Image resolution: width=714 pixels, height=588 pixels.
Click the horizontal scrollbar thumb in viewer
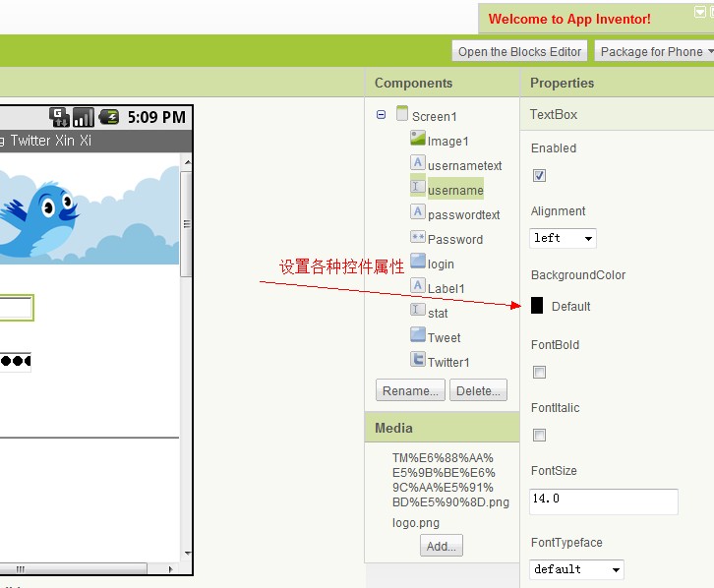tap(73, 569)
